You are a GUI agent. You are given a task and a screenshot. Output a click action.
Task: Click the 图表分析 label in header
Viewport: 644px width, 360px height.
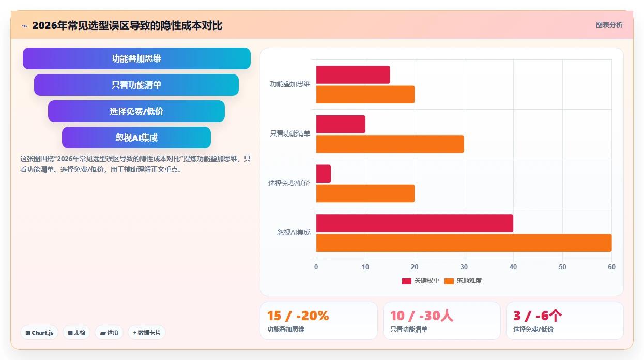[609, 25]
